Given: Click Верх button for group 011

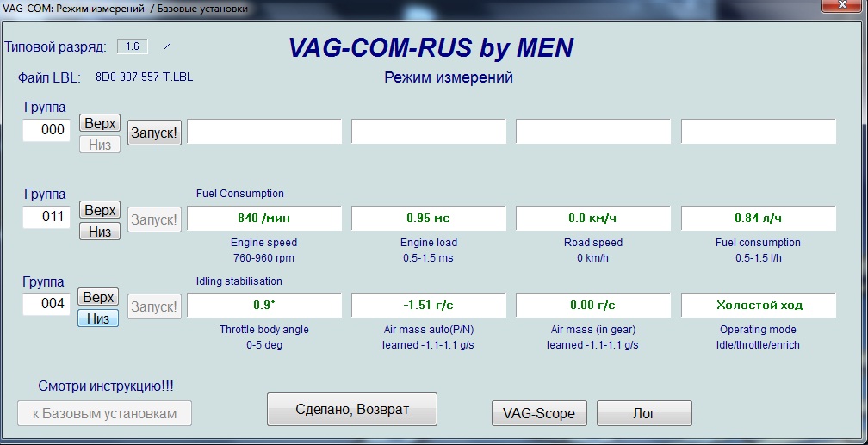Looking at the screenshot, I should coord(100,210).
